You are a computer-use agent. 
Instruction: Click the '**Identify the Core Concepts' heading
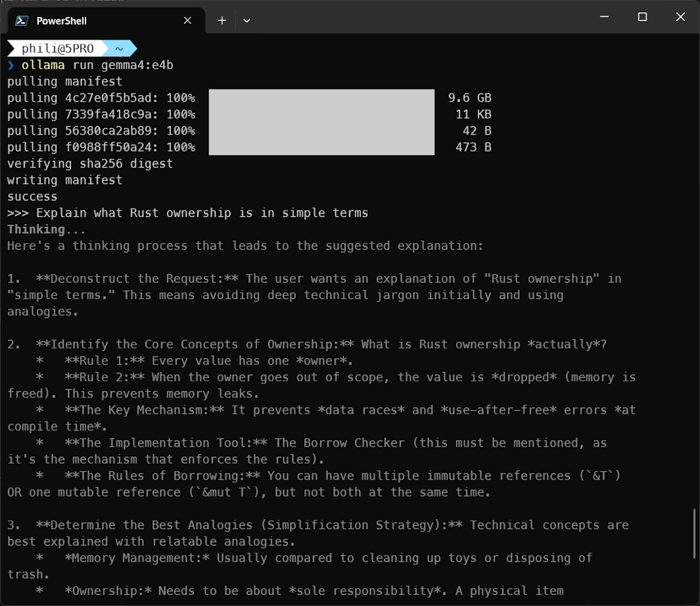coord(196,344)
